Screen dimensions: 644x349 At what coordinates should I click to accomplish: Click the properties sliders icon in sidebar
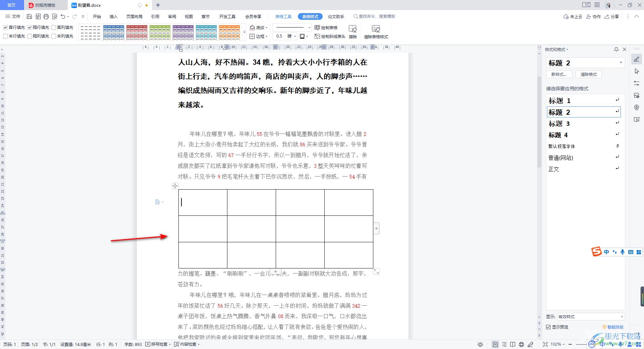point(637,83)
